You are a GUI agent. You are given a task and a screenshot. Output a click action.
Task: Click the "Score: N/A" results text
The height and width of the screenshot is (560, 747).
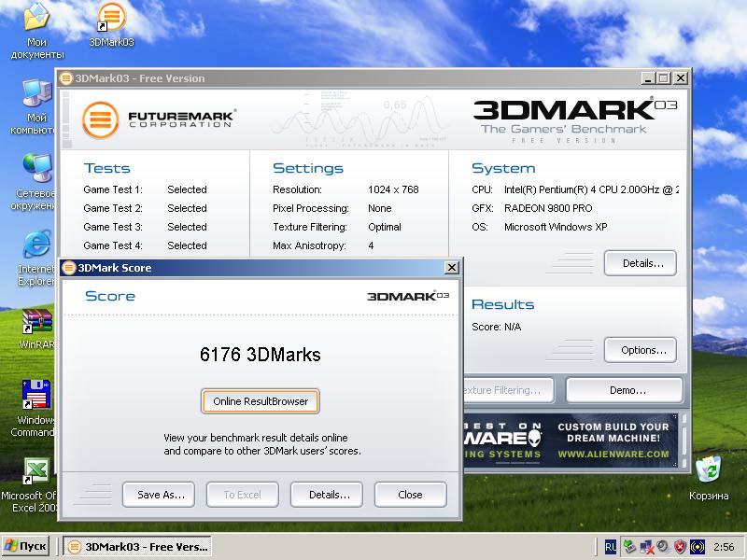(497, 327)
